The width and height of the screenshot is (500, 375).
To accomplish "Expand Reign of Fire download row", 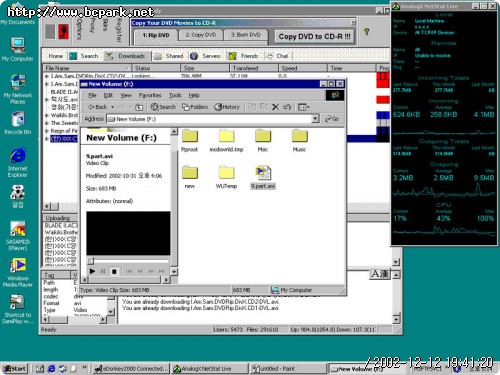I will point(47,131).
